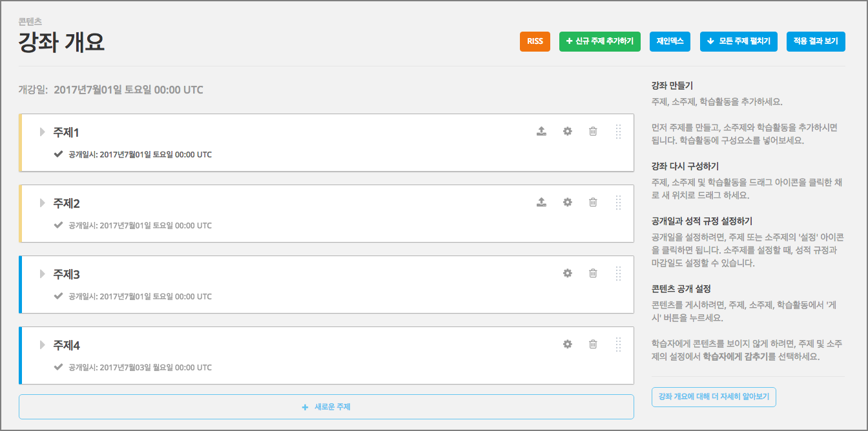Delete 주제1 with its trash icon

[x=593, y=132]
